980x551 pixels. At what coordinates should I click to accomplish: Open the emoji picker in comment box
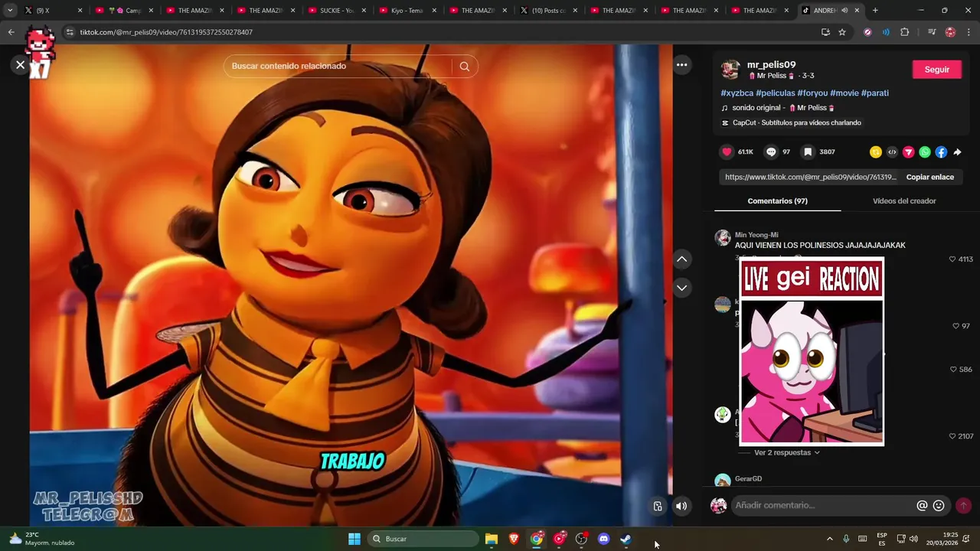coord(939,506)
